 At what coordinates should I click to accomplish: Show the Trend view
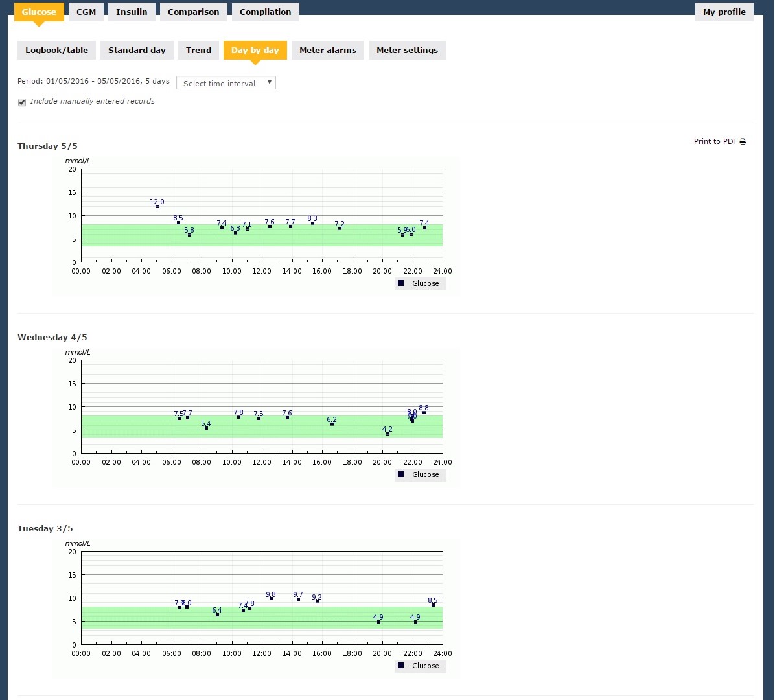coord(198,50)
